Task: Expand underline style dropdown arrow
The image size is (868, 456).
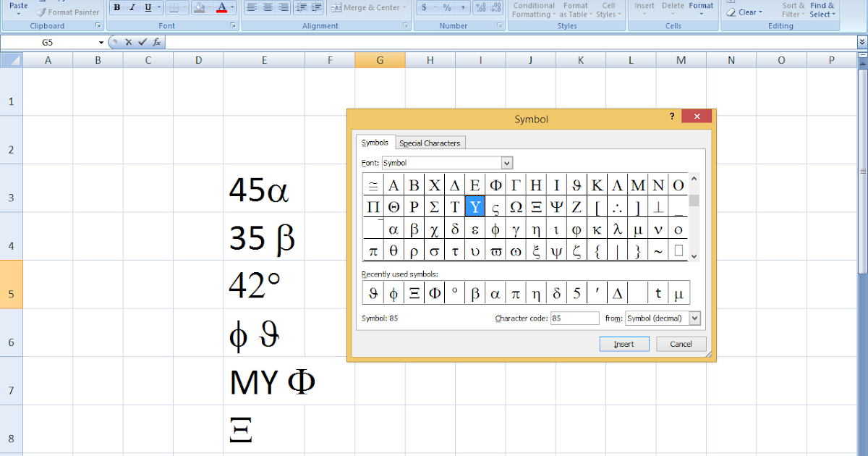Action: 159,8
